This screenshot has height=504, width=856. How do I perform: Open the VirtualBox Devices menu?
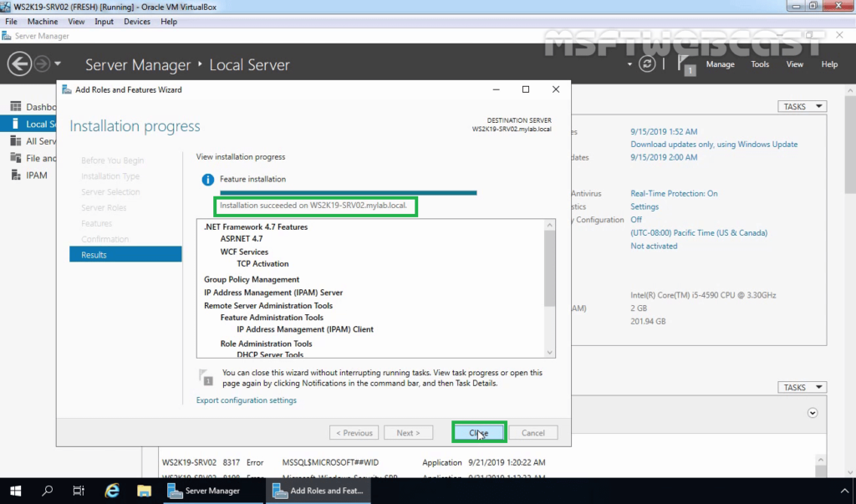coord(136,21)
